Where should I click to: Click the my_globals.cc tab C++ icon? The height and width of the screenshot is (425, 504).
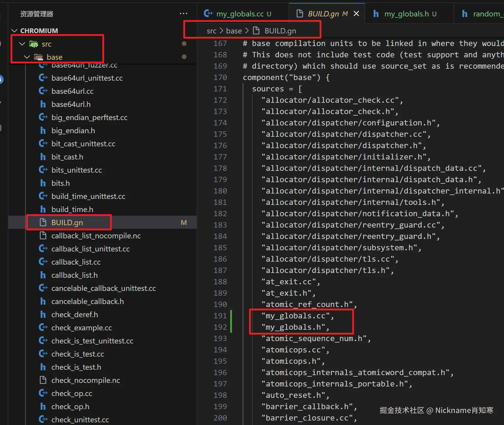click(x=208, y=13)
